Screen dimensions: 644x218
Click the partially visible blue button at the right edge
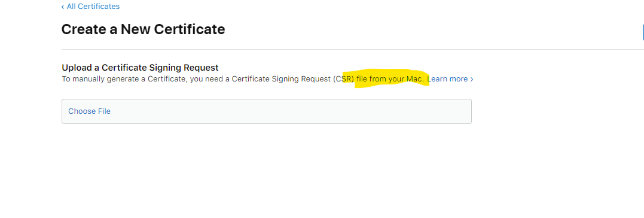tap(643, 32)
